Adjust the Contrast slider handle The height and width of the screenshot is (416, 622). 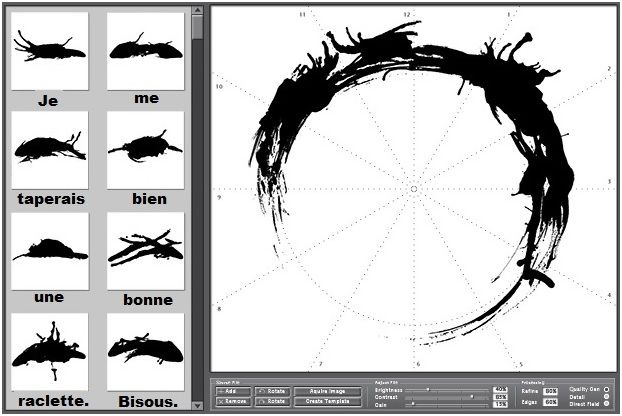point(472,396)
